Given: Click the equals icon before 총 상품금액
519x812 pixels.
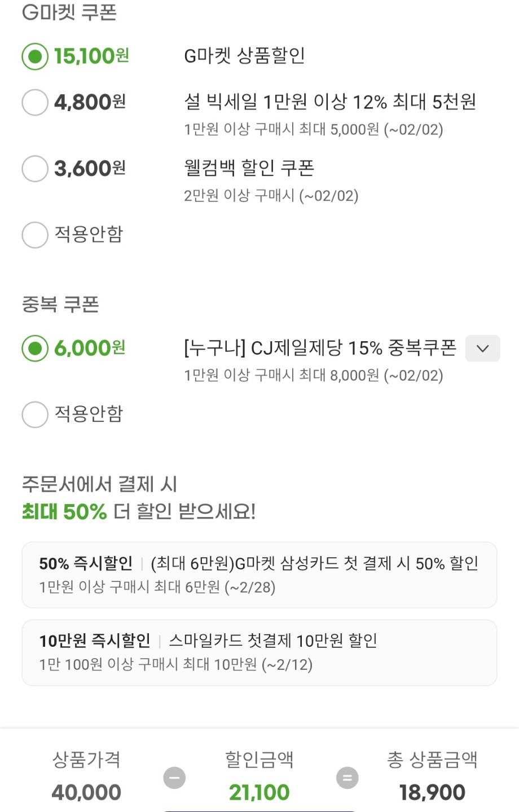Looking at the screenshot, I should pos(347,778).
